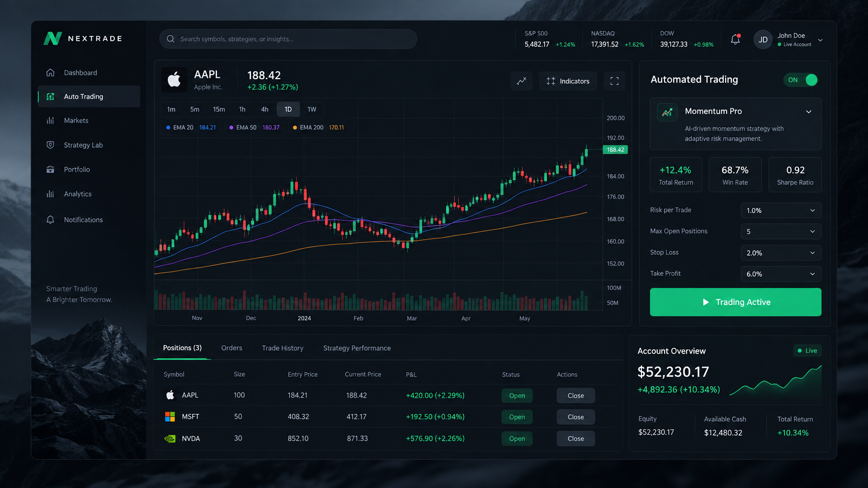Image resolution: width=868 pixels, height=488 pixels.
Task: Open Markets via its bar chart icon
Action: tap(50, 121)
